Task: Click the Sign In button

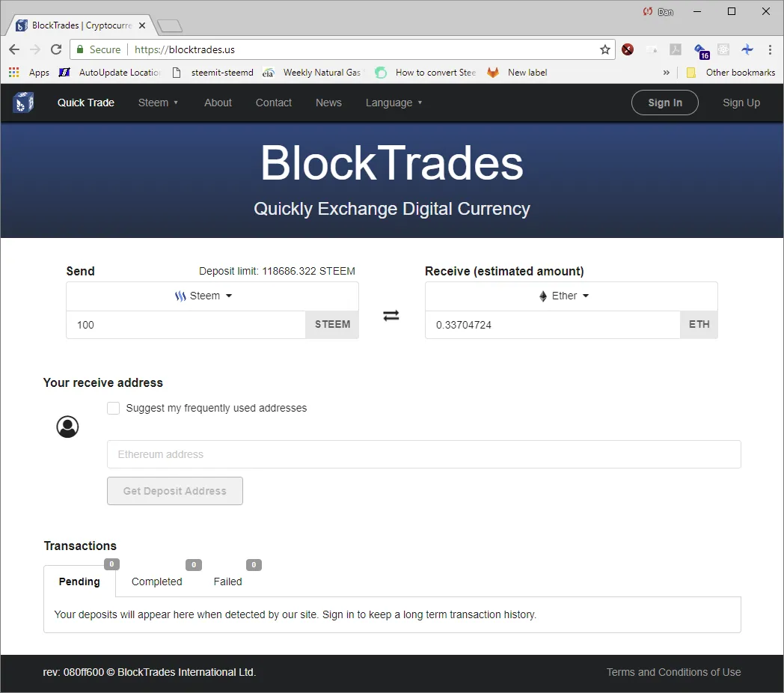Action: click(x=664, y=103)
